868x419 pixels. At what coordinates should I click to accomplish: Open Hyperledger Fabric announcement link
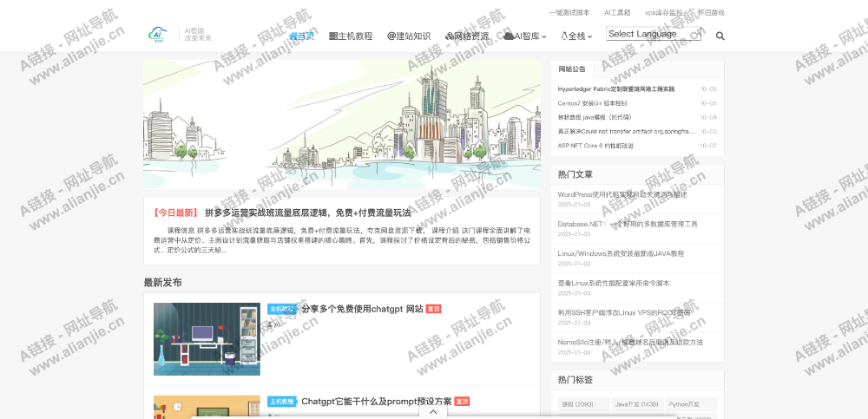616,88
